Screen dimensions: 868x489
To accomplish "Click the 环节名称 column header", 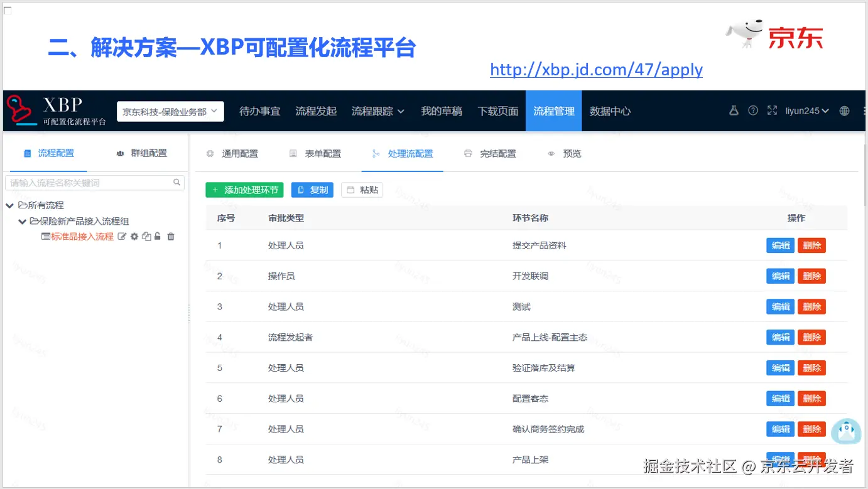I will coord(530,218).
